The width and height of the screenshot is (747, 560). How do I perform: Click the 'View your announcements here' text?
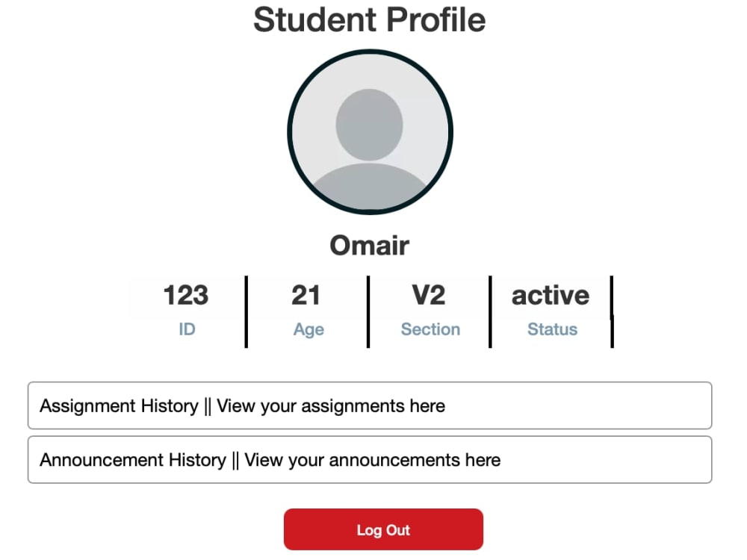373,460
